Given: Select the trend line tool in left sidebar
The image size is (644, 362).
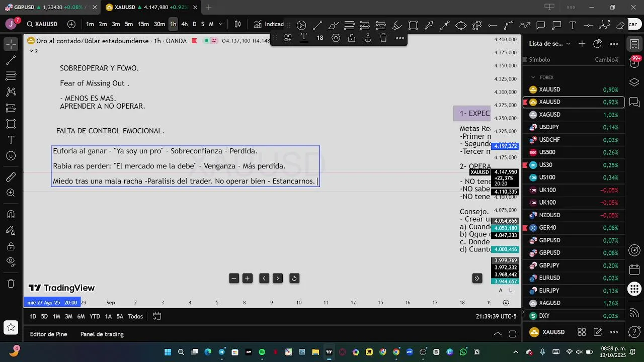Looking at the screenshot, I should coord(11,60).
